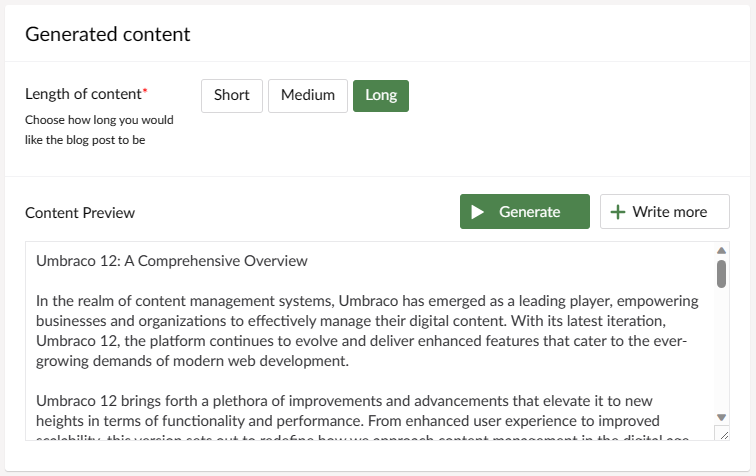The width and height of the screenshot is (756, 476).
Task: Click the red required asterisk
Action: point(145,90)
